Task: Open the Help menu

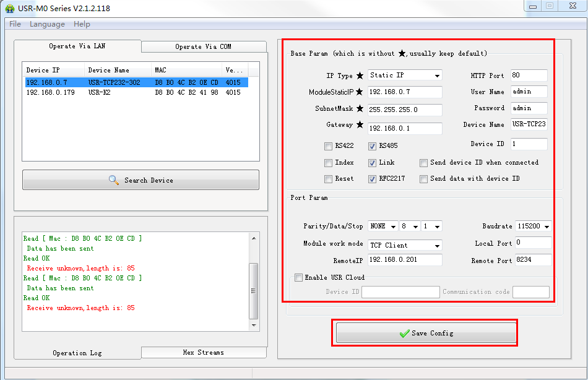Action: pos(82,24)
